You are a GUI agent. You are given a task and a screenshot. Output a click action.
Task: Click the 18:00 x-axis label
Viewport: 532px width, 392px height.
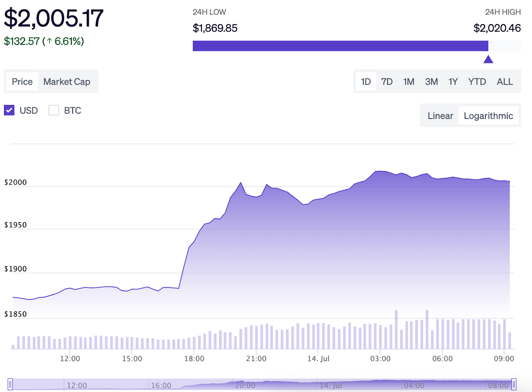pyautogui.click(x=194, y=359)
